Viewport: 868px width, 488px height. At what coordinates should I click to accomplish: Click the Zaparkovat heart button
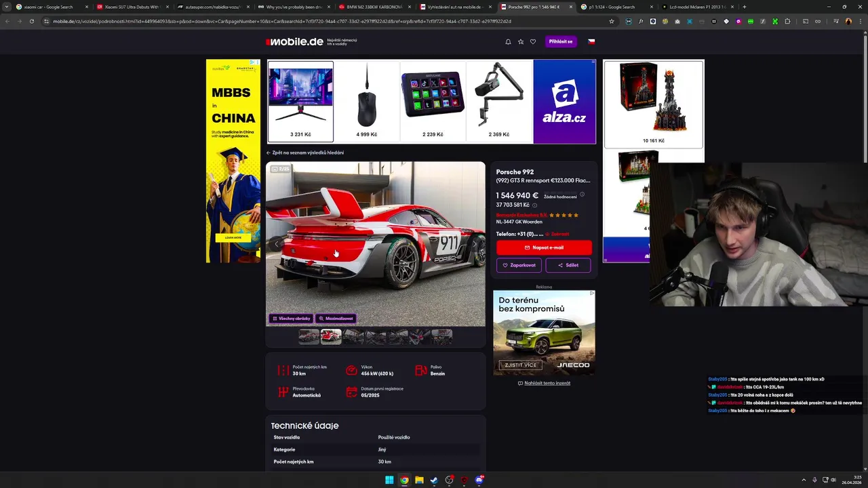click(519, 265)
